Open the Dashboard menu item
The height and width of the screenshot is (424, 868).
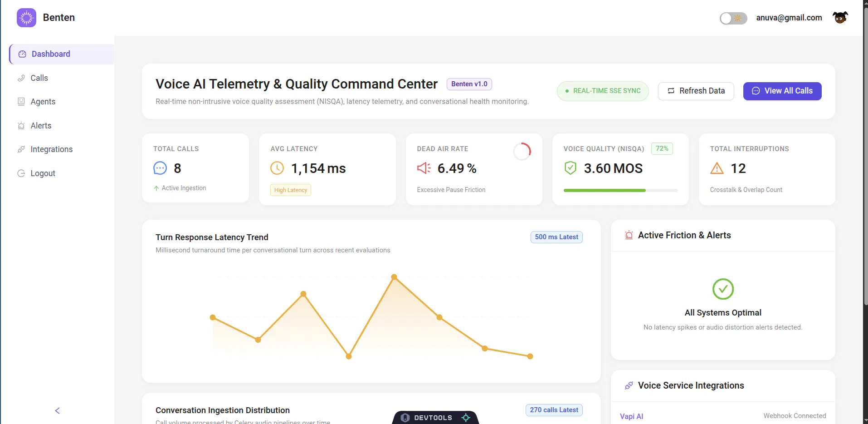click(x=61, y=54)
